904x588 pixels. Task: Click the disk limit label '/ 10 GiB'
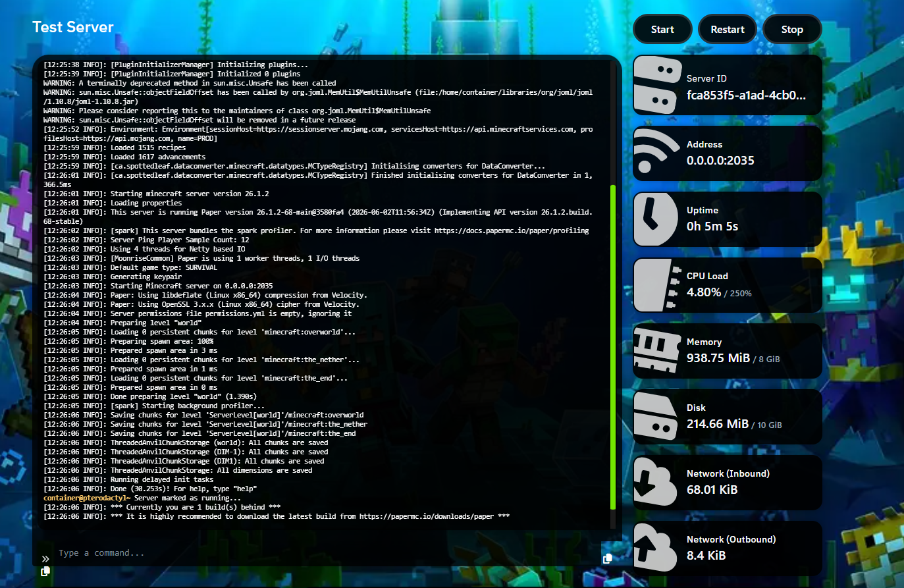(767, 425)
